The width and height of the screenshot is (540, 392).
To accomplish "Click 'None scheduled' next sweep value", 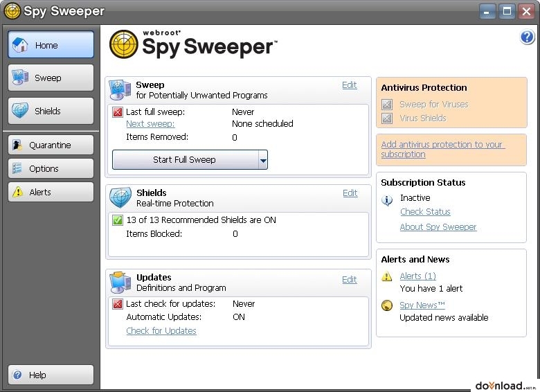I will (262, 124).
